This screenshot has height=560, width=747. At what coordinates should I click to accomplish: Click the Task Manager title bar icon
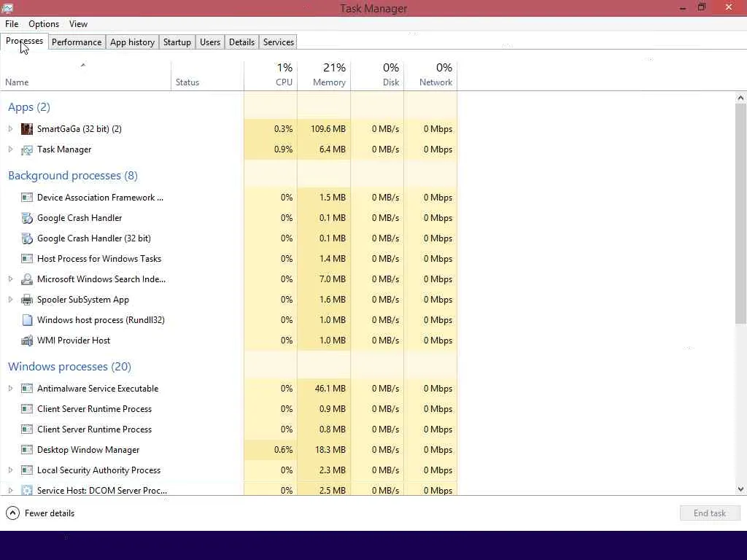7,7
